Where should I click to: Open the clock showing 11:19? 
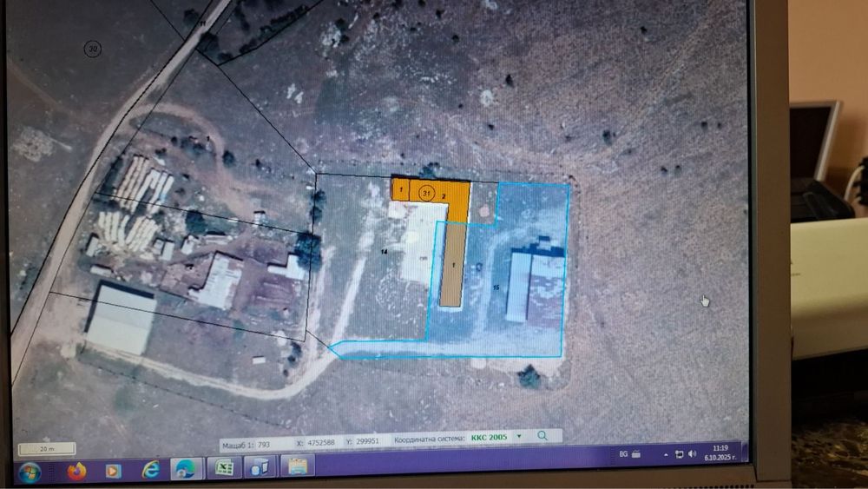point(720,453)
